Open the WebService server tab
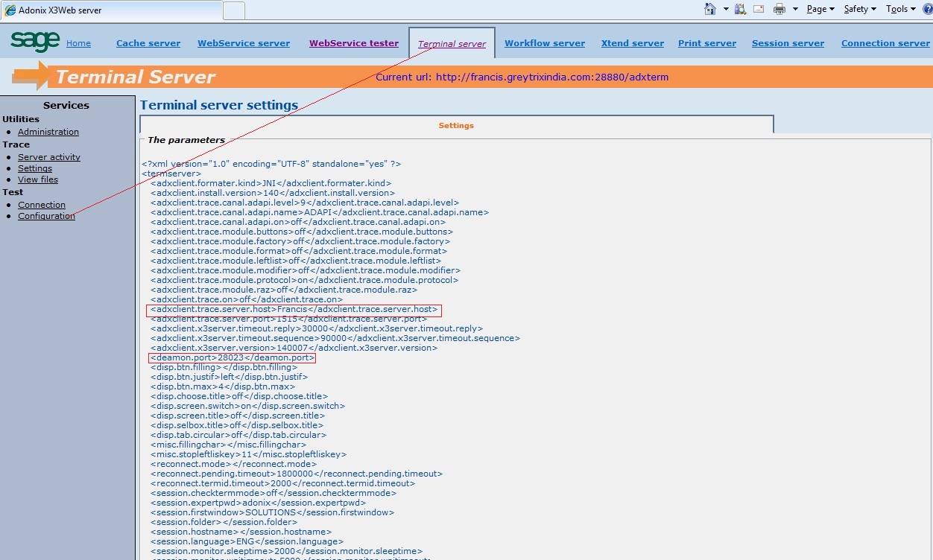The height and width of the screenshot is (560, 933). (244, 43)
